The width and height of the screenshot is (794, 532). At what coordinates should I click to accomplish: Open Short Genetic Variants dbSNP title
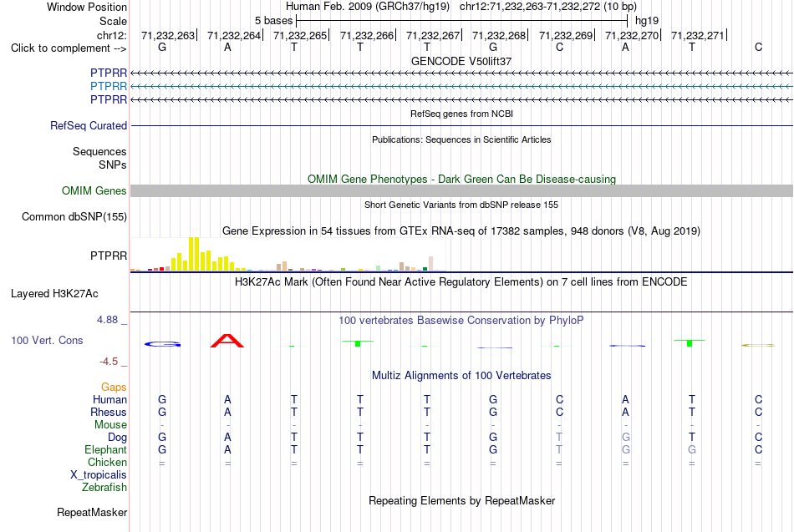[461, 205]
